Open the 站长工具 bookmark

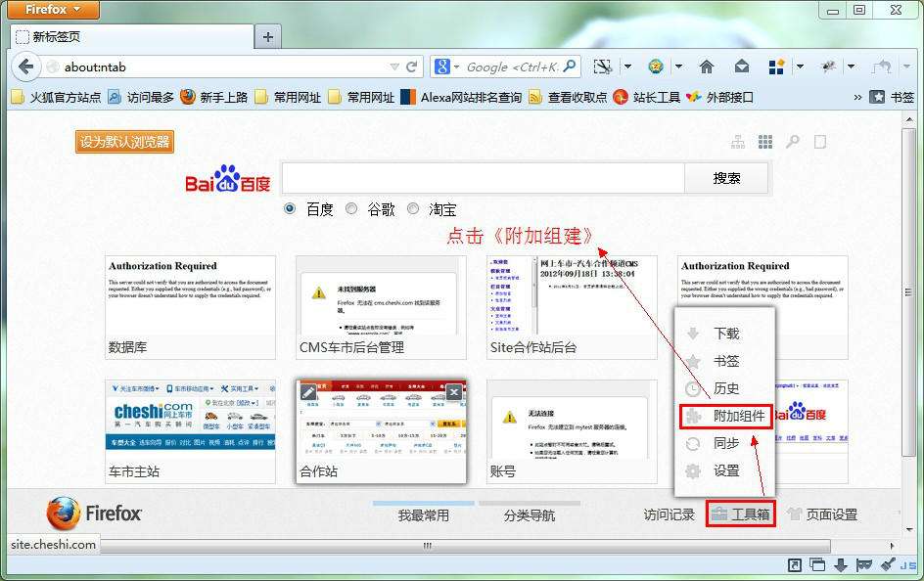pyautogui.click(x=646, y=97)
